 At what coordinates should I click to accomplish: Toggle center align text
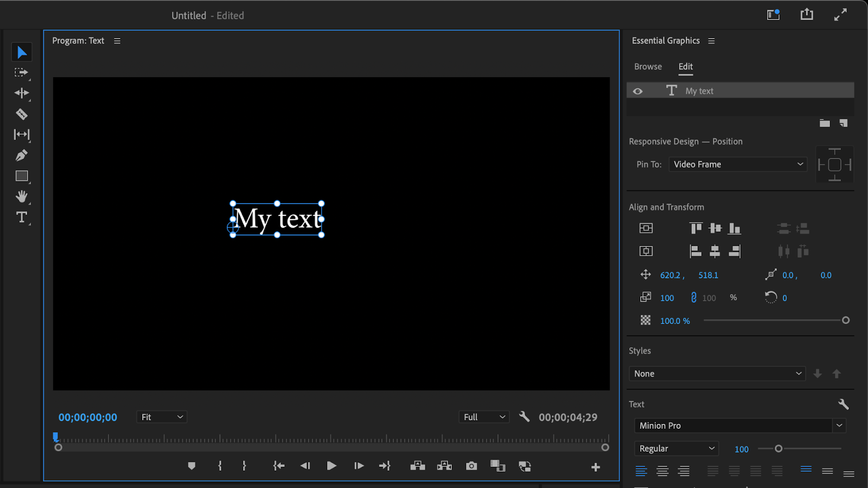coord(662,471)
